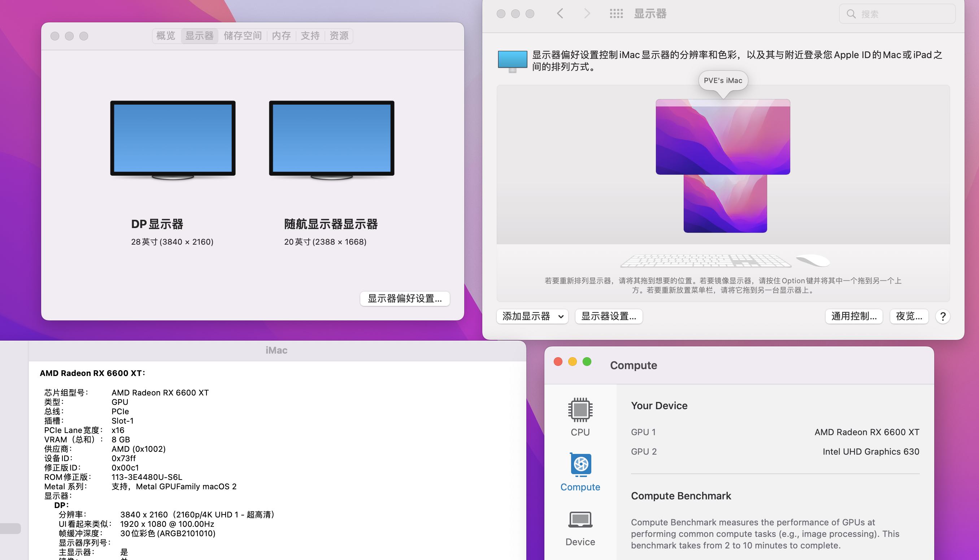Click the 显示器偏好设置… button

[405, 299]
